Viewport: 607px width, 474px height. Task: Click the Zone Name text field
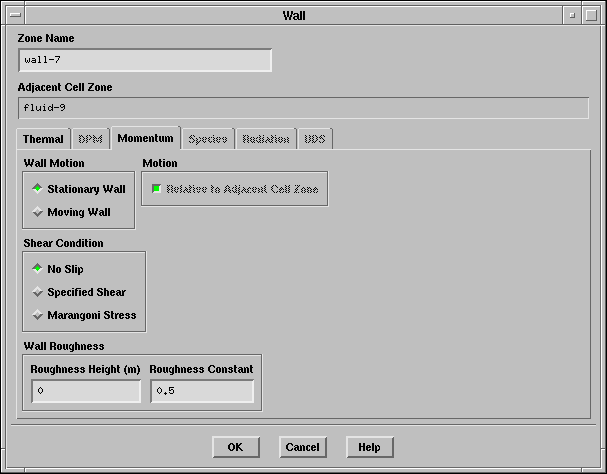pos(144,60)
